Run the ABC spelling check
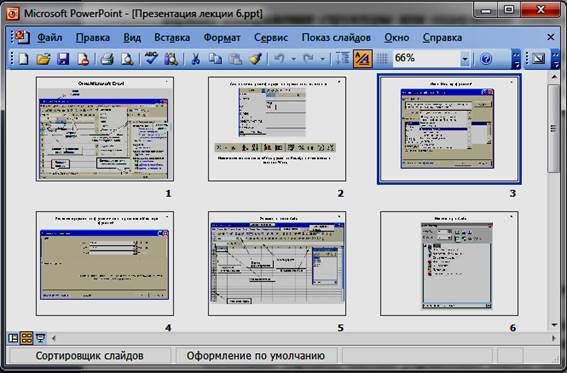 pyautogui.click(x=151, y=59)
